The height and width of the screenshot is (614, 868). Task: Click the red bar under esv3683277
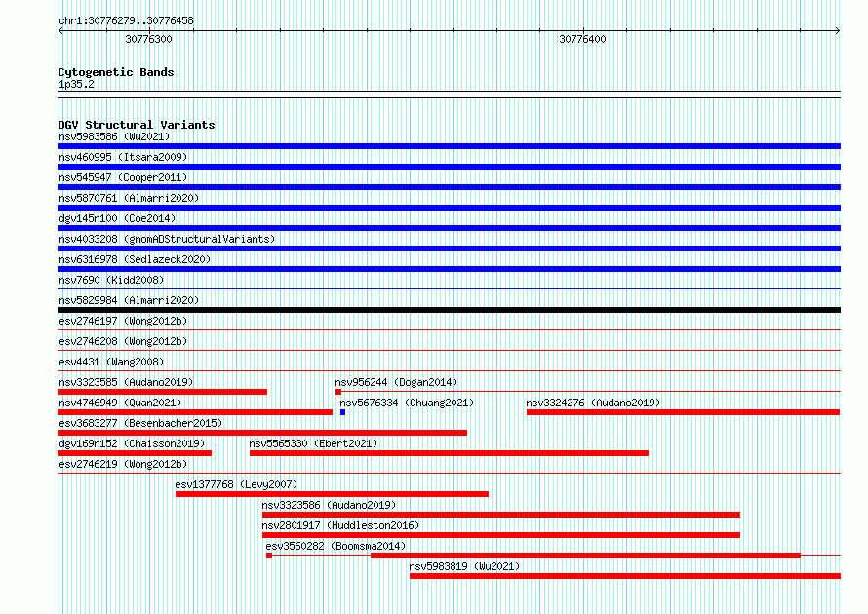[x=262, y=433]
